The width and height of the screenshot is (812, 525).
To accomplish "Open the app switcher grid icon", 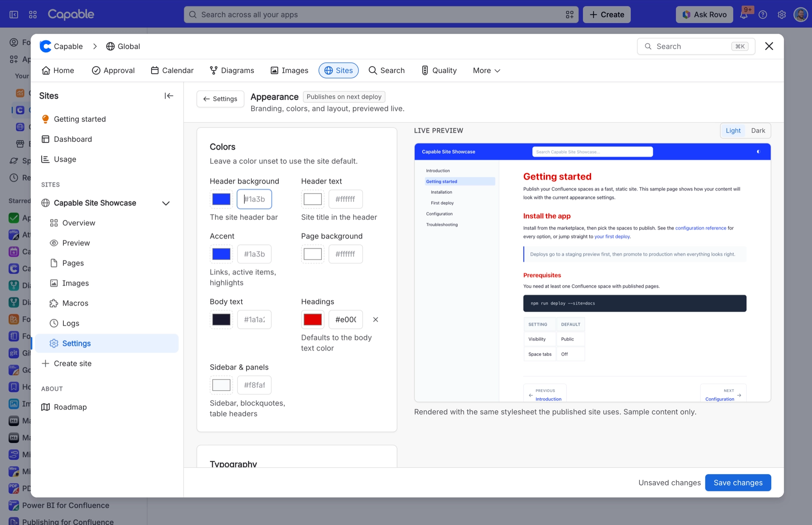I will tap(33, 15).
